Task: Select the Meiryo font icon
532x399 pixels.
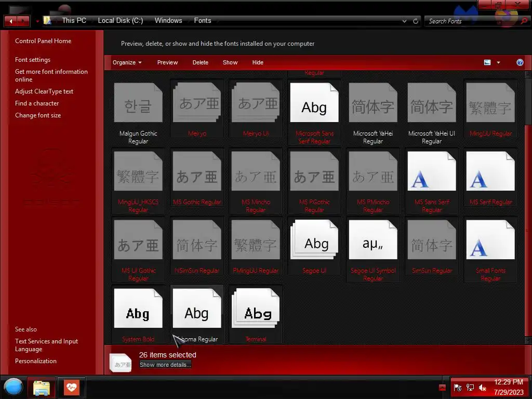Action: coord(197,103)
